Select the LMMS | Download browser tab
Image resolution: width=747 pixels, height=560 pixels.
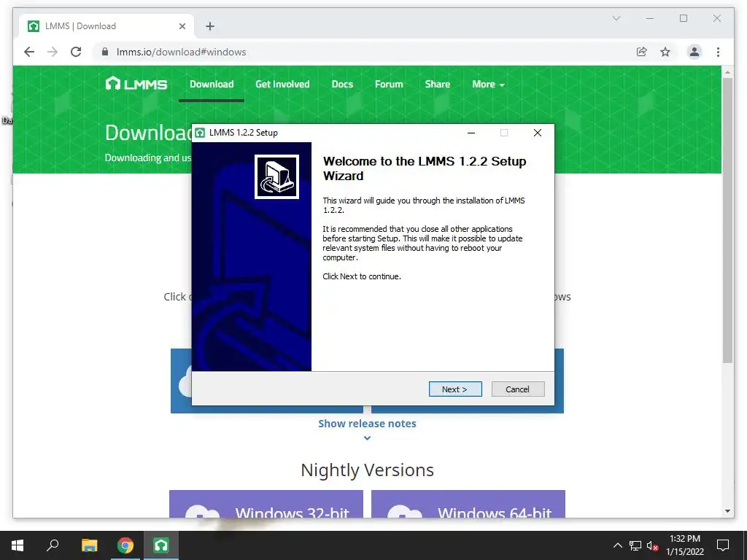point(107,26)
